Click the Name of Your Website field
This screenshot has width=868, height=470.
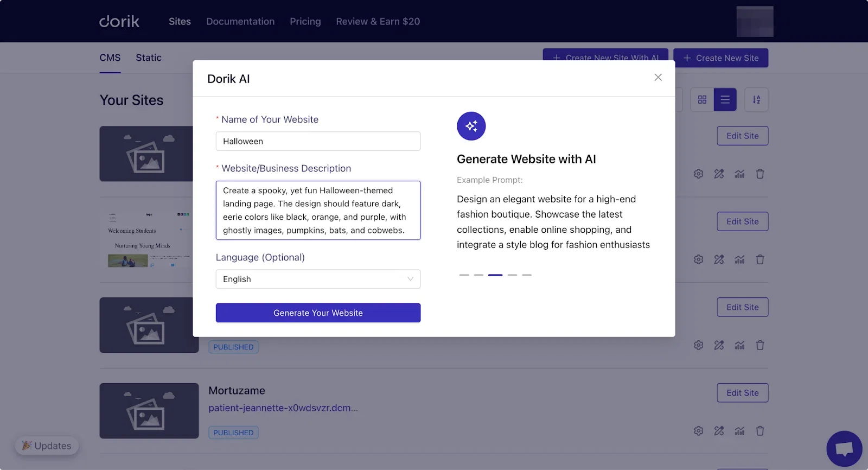(x=318, y=141)
